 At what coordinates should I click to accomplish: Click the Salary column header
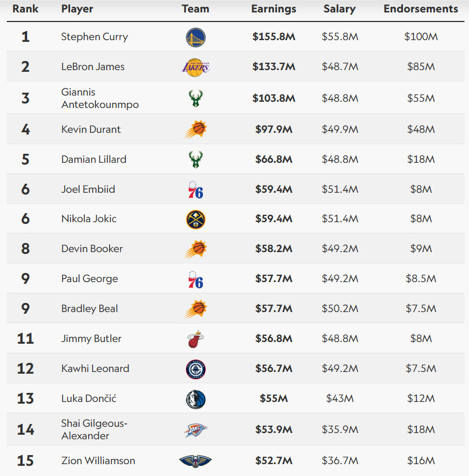click(x=340, y=9)
